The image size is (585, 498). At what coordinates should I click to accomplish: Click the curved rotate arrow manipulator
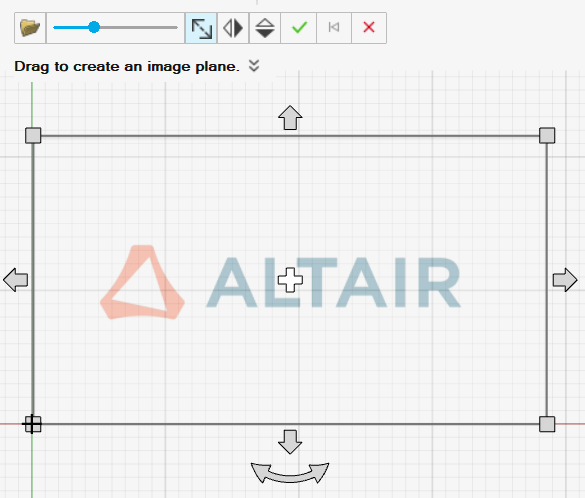tap(290, 473)
